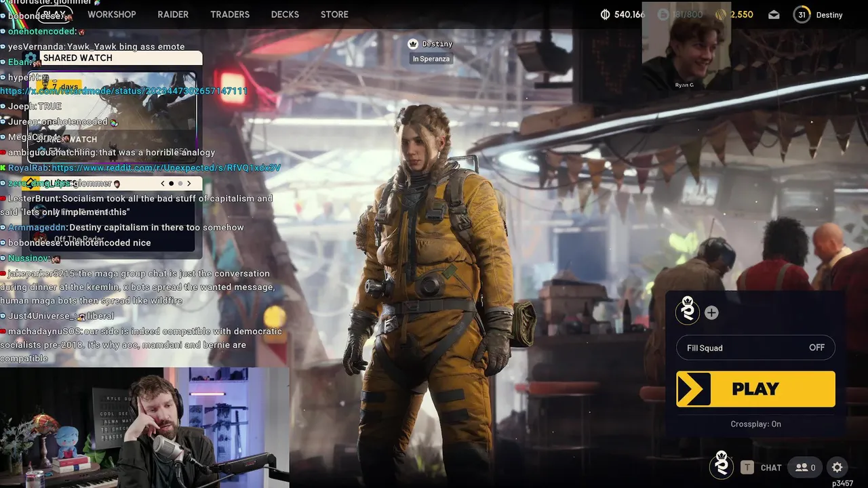Image resolution: width=868 pixels, height=488 pixels.
Task: Click the Destiny player name tag above character
Action: (x=437, y=44)
